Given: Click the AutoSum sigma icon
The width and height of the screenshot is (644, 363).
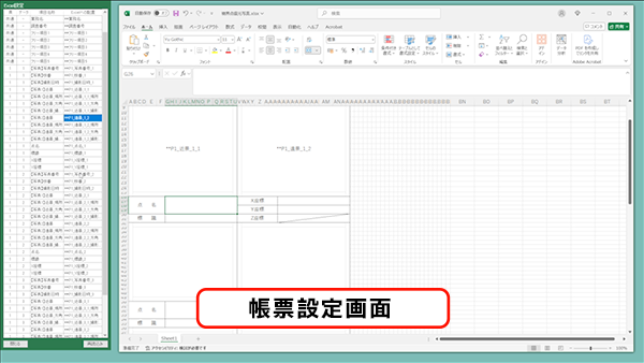Looking at the screenshot, I should coord(482,37).
